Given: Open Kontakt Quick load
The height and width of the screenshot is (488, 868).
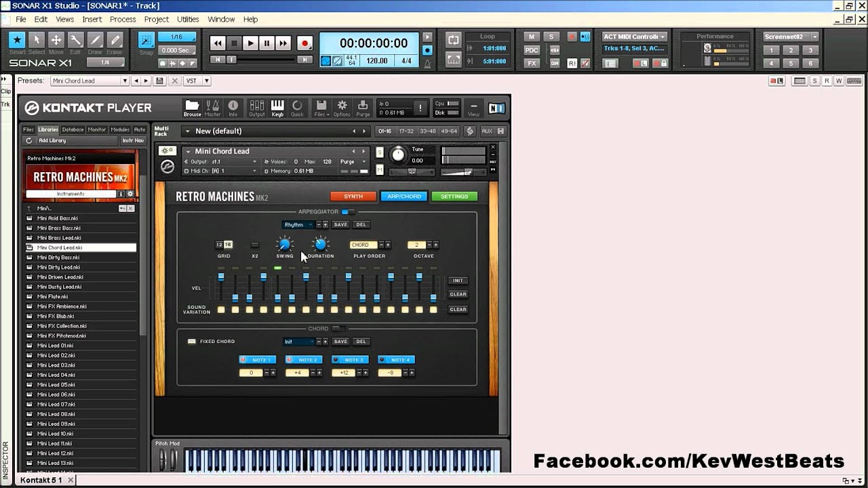Looking at the screenshot, I should (297, 108).
